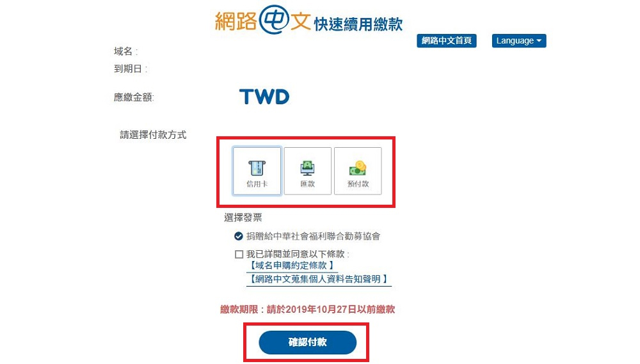Confirm payment with the 確認付款 button
This screenshot has width=640, height=364.
coord(307,342)
